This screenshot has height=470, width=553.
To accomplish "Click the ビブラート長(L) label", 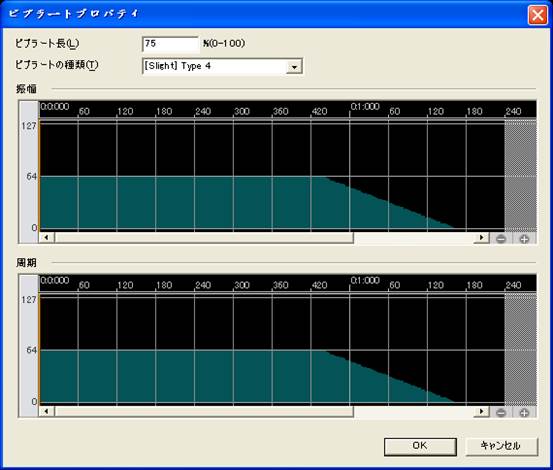I will (x=47, y=44).
